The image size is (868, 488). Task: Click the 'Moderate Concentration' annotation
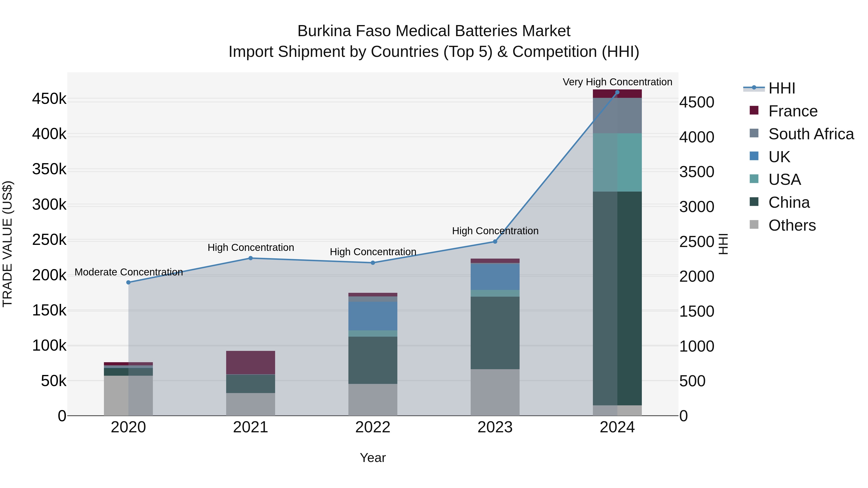pyautogui.click(x=128, y=272)
